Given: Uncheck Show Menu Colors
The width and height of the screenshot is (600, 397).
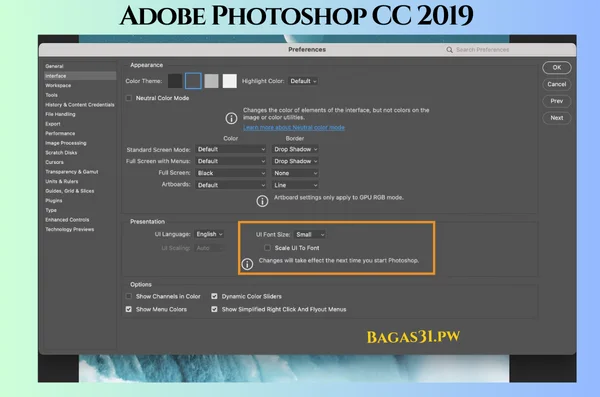Looking at the screenshot, I should click(129, 309).
